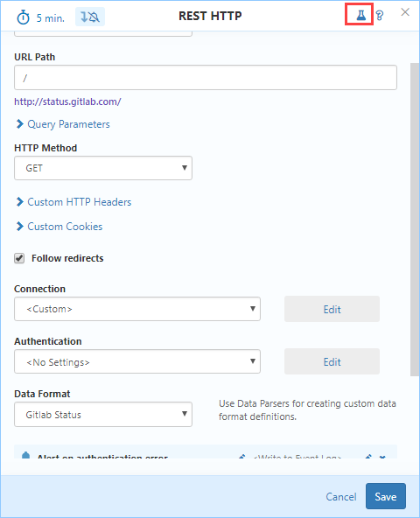Toggle the muted alerts bell icon
This screenshot has width=420, height=518.
point(90,17)
